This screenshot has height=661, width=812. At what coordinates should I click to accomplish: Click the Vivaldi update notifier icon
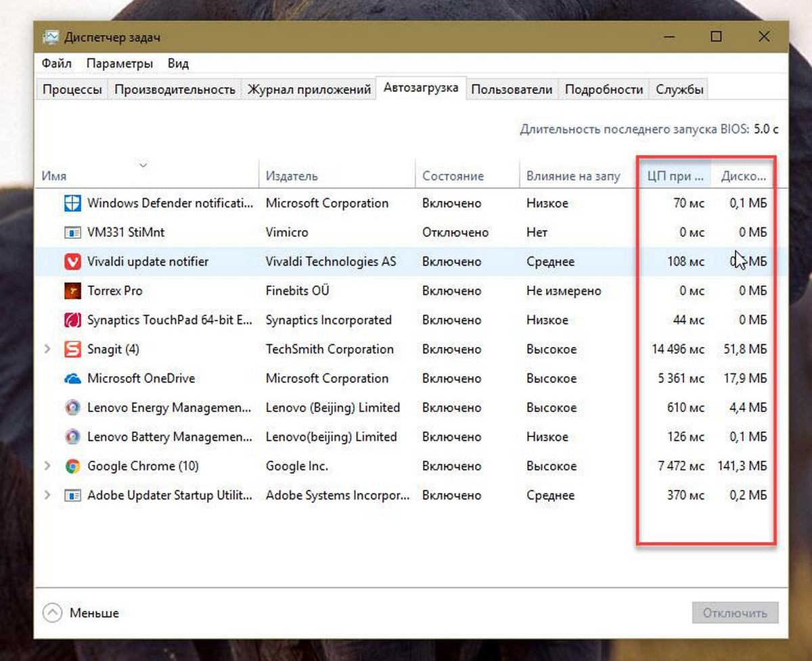(72, 262)
